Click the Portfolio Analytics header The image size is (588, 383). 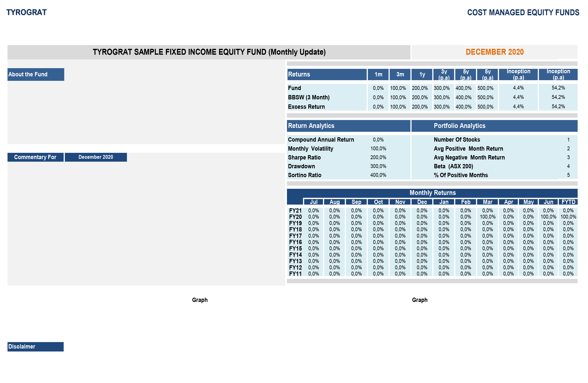tap(460, 126)
